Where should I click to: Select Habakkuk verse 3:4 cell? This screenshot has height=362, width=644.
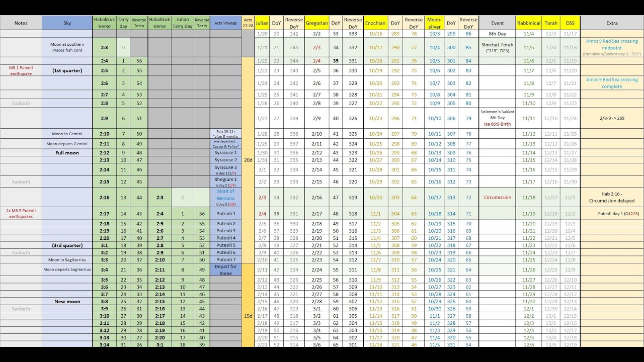coord(104,269)
